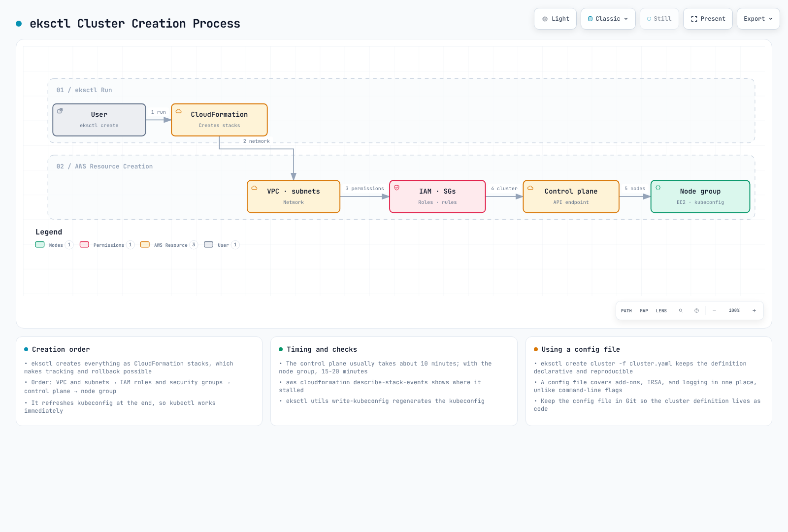Click the 'Creation order' card heading
Image resolution: width=788 pixels, height=532 pixels.
61,349
